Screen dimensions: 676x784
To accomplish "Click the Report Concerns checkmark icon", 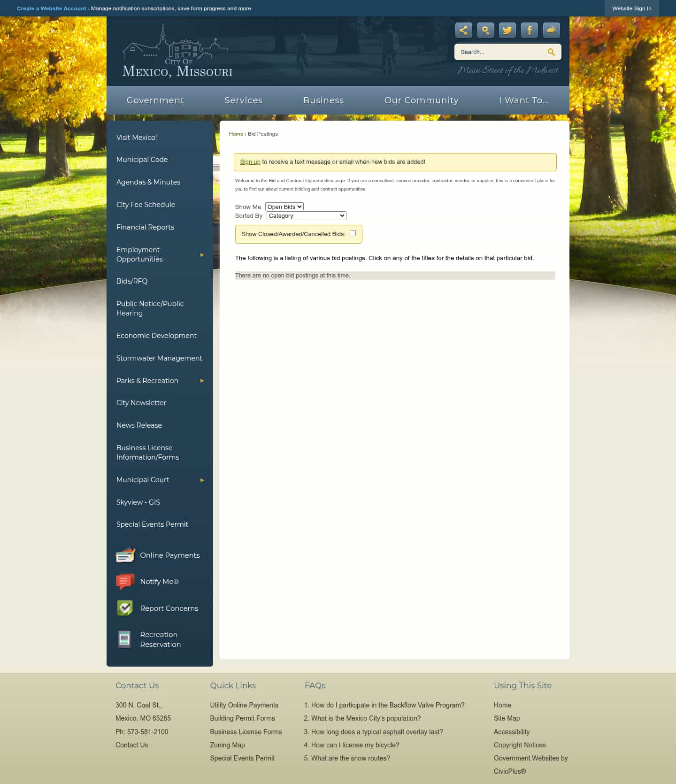I will (x=125, y=608).
